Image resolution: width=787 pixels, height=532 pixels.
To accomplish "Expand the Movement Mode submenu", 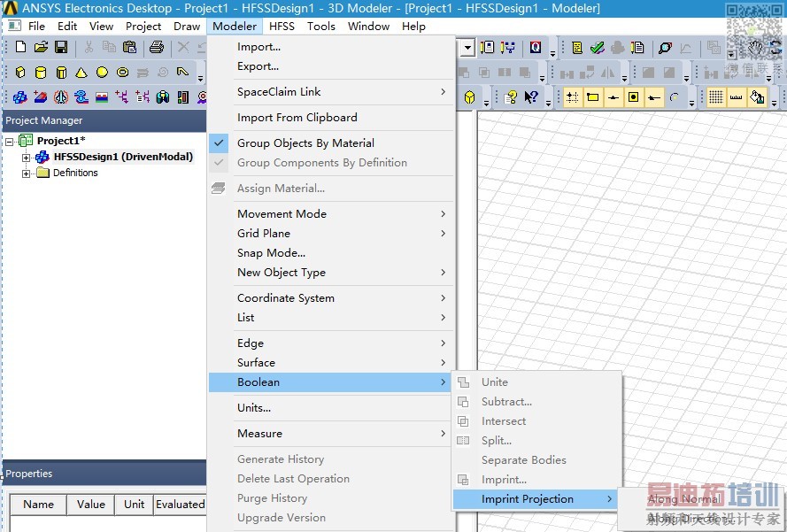I will (x=331, y=214).
